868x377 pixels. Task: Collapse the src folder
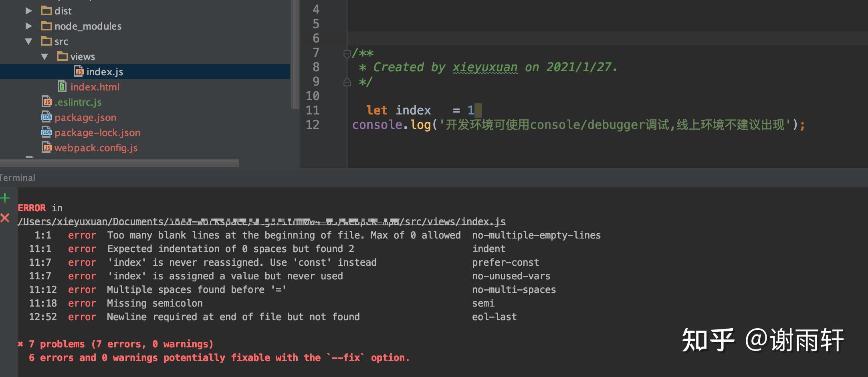click(28, 41)
